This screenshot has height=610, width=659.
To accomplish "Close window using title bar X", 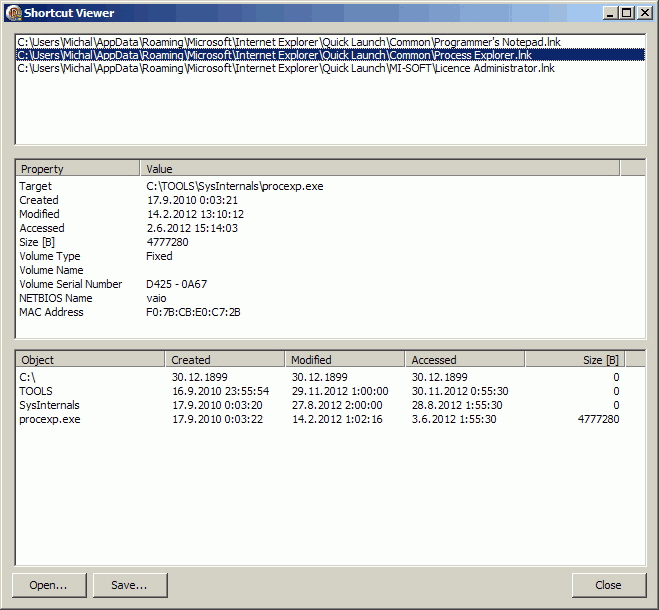I will [644, 13].
